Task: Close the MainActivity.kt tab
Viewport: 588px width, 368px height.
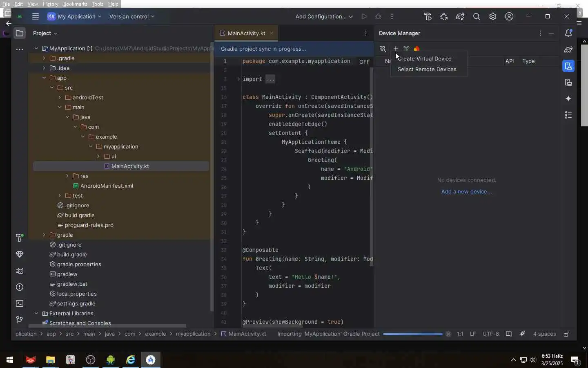Action: (x=272, y=34)
